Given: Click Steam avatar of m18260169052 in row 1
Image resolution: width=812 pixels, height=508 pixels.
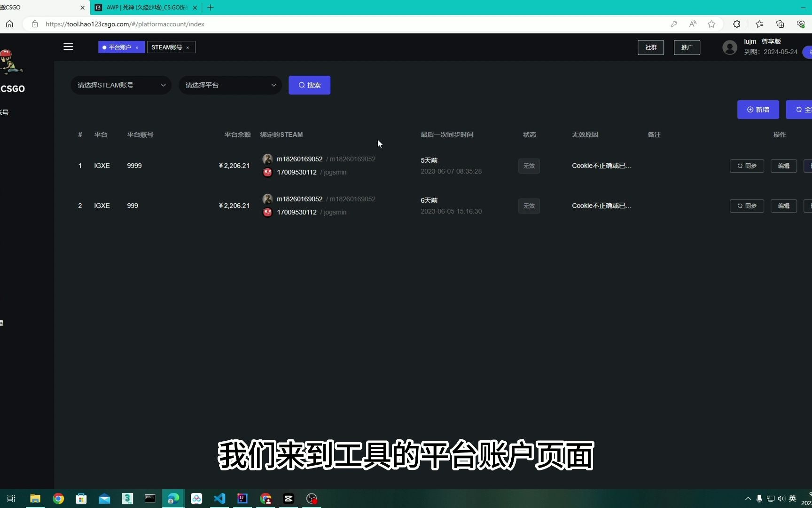Looking at the screenshot, I should 267,159.
